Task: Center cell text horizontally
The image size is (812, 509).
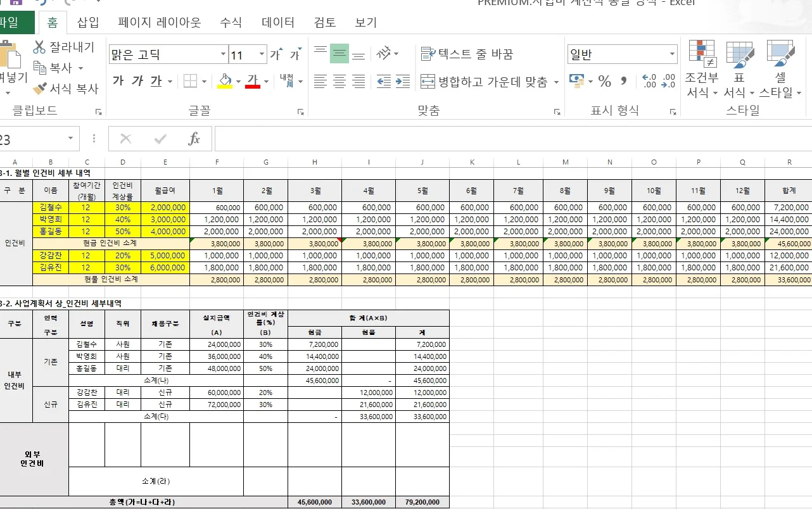Action: (x=339, y=81)
